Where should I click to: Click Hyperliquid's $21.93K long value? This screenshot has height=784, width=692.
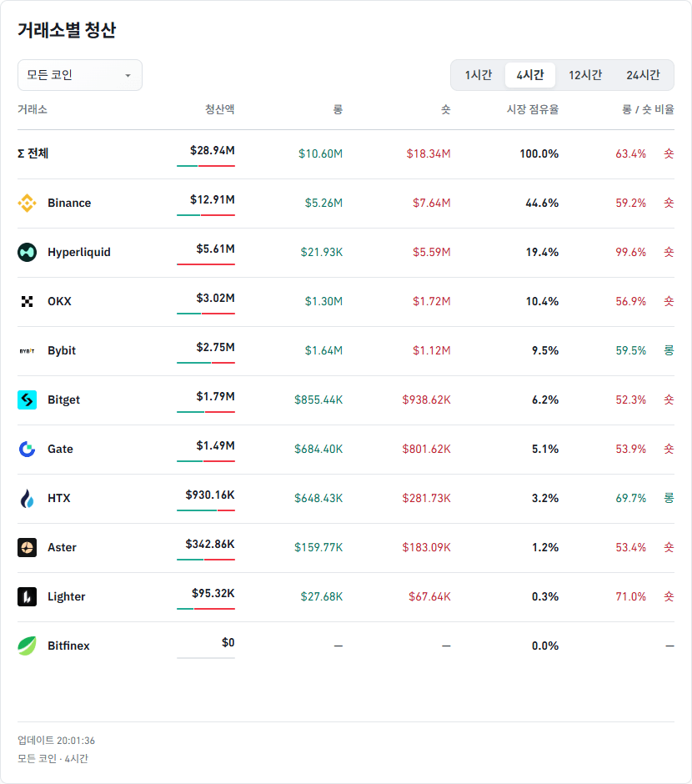(x=322, y=252)
